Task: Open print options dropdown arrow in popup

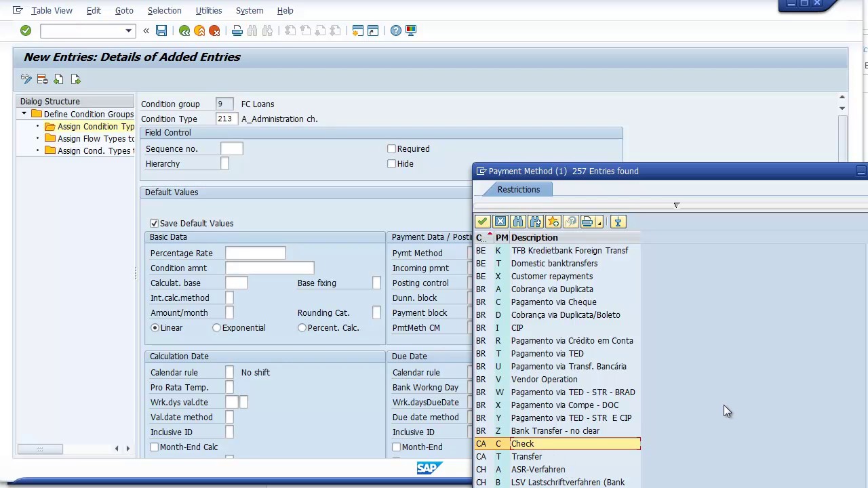Action: click(599, 223)
